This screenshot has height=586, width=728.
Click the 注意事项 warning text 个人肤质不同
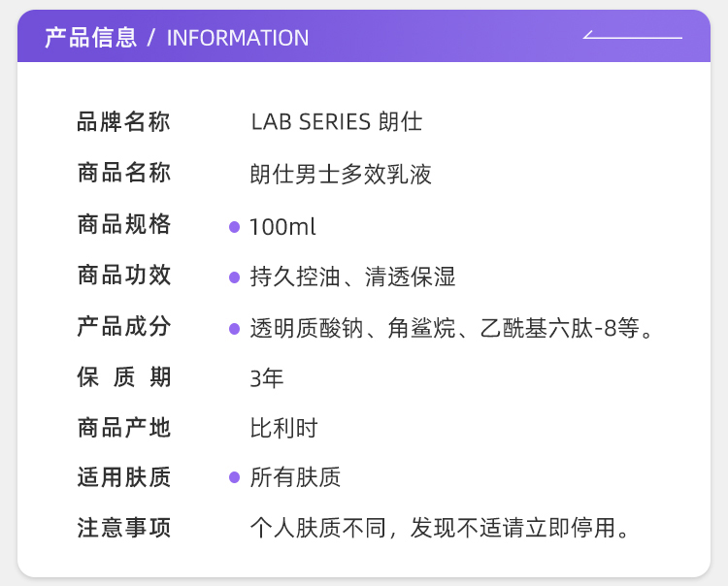pos(442,529)
